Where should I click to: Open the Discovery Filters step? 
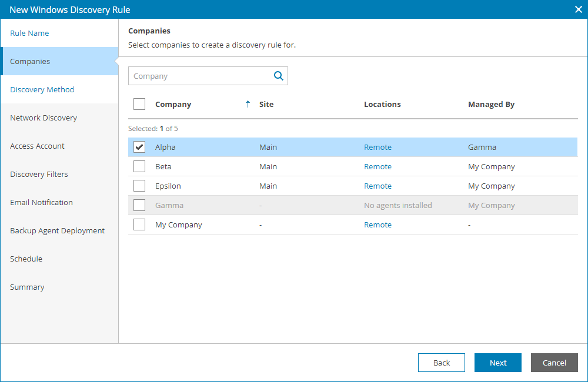pos(59,174)
